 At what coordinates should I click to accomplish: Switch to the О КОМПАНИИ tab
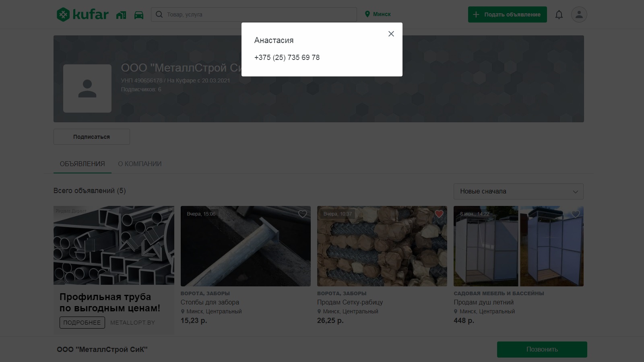tap(140, 164)
